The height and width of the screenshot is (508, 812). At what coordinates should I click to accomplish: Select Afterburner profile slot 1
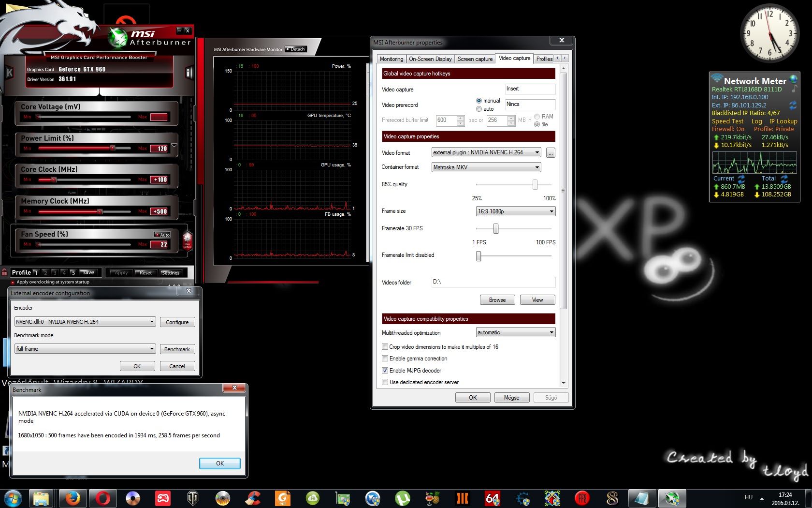(x=36, y=273)
